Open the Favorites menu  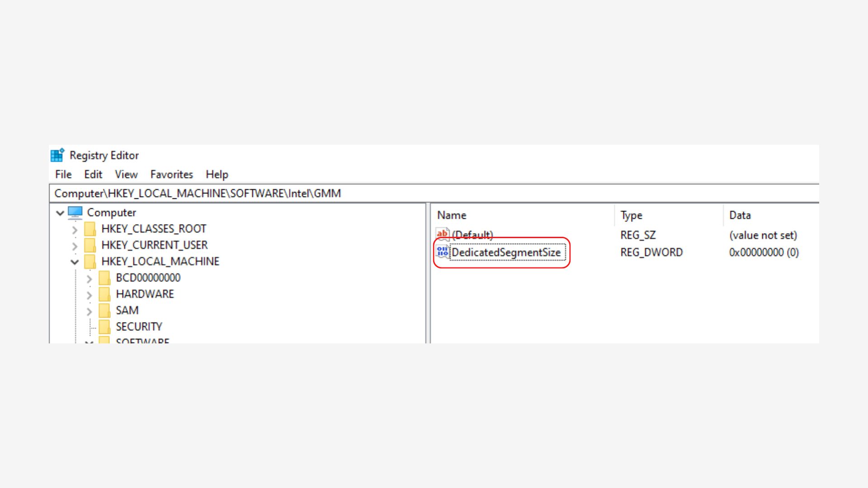pos(171,174)
